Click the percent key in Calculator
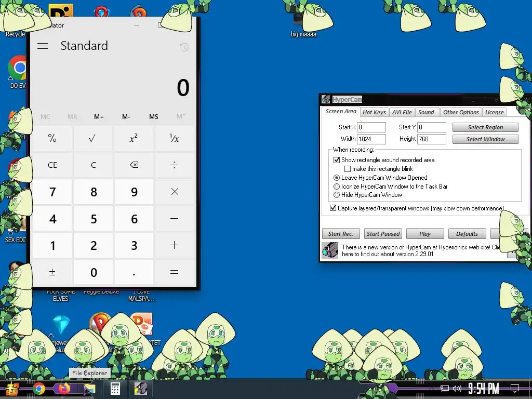532x399 pixels. [x=52, y=138]
